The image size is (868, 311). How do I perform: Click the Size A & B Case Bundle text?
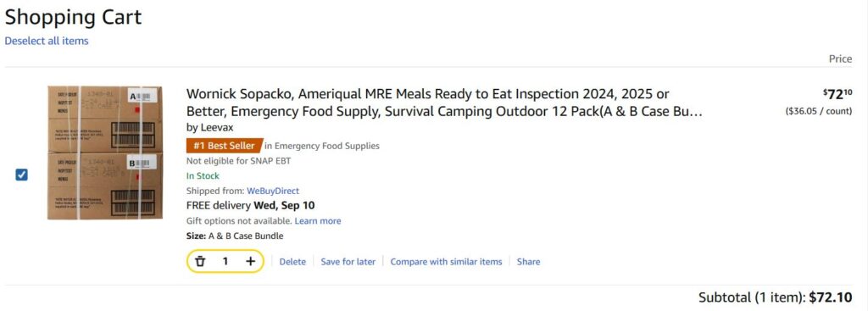tap(235, 236)
